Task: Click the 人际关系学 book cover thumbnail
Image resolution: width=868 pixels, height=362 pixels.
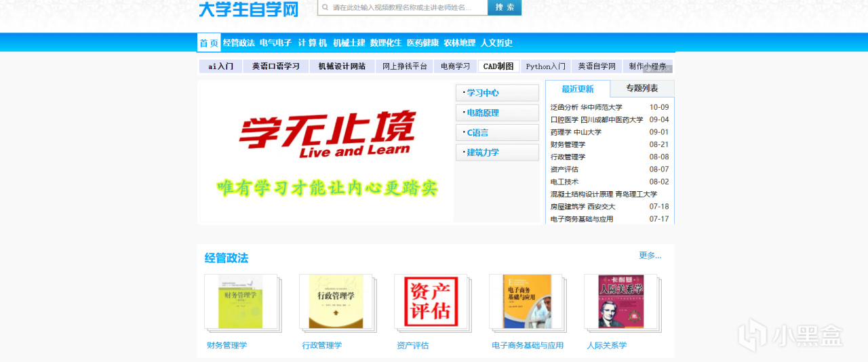Action: pos(621,302)
